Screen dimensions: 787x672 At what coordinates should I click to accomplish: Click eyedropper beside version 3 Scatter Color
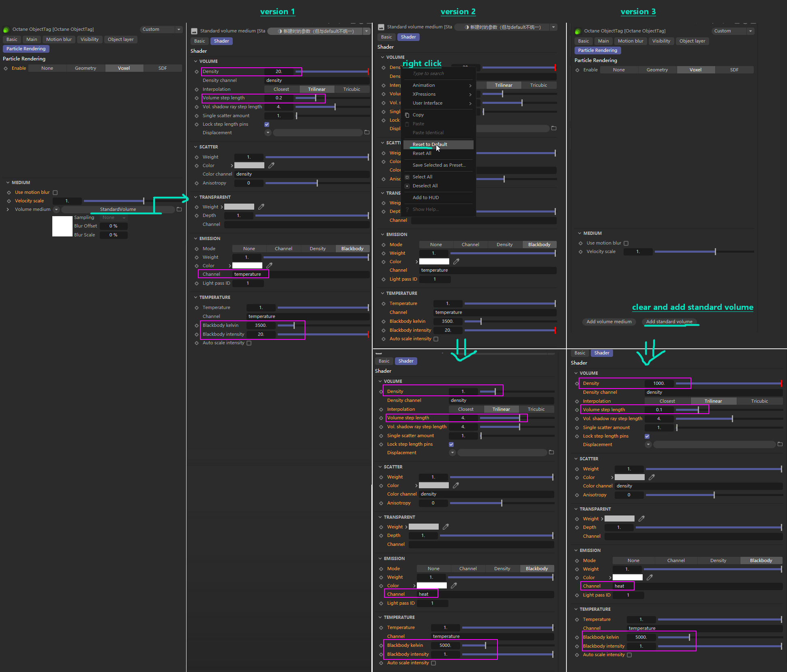tap(652, 477)
